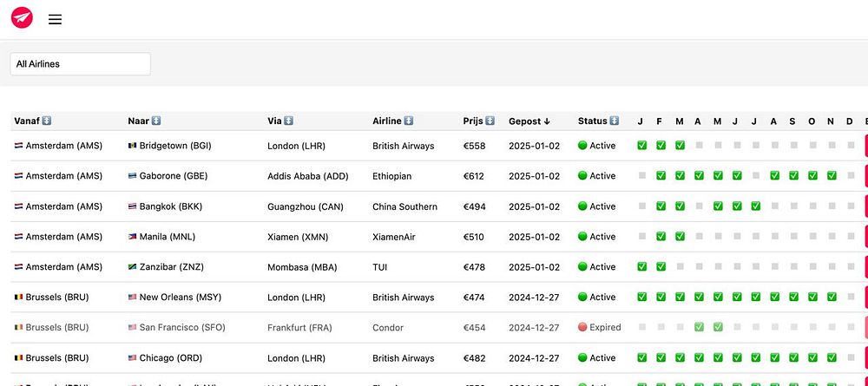This screenshot has width=868, height=386.
Task: Sort by Airline column icon
Action: click(408, 121)
